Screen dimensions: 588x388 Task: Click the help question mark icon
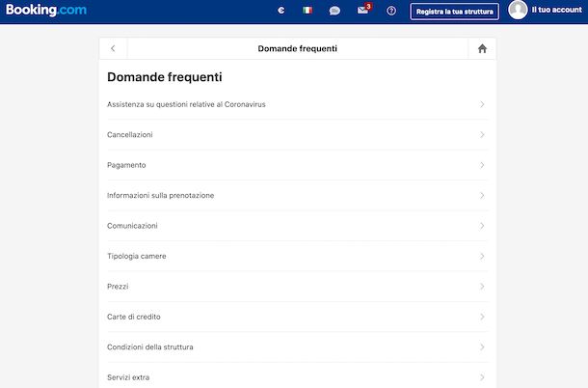tap(390, 11)
